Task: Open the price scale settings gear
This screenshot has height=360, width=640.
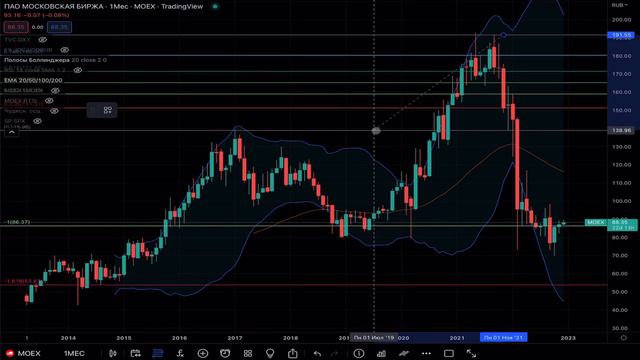Action: click(x=623, y=338)
